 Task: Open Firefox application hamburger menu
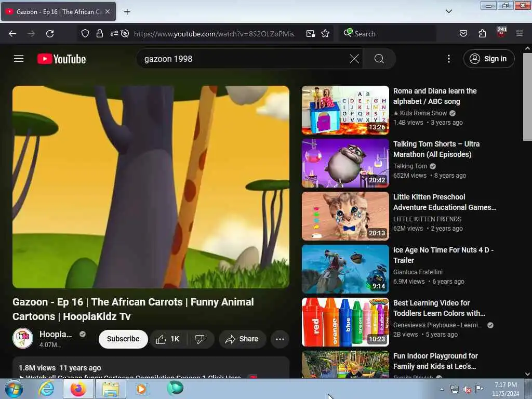[x=520, y=33]
